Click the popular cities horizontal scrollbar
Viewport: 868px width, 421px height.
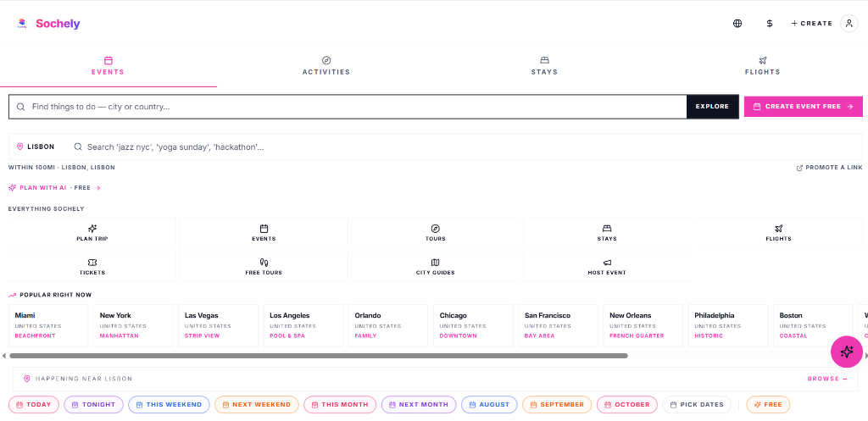point(319,356)
